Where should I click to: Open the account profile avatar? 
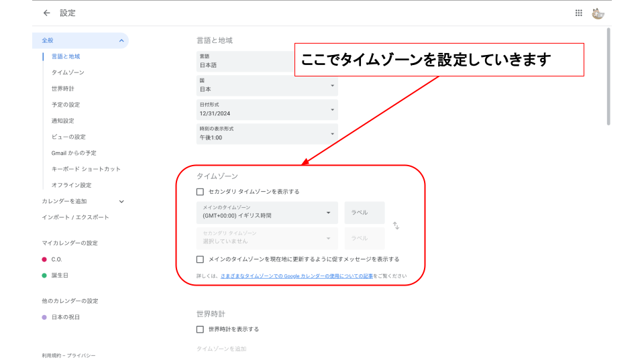click(x=598, y=13)
